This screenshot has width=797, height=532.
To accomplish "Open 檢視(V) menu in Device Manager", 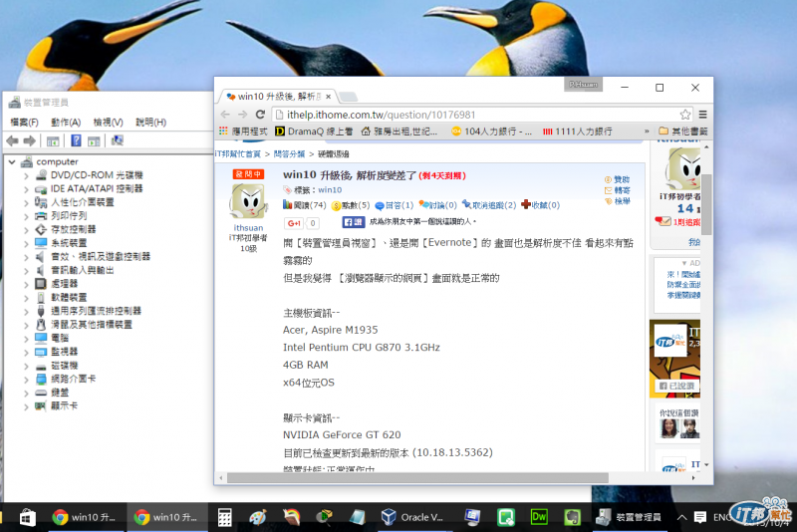I will (109, 122).
